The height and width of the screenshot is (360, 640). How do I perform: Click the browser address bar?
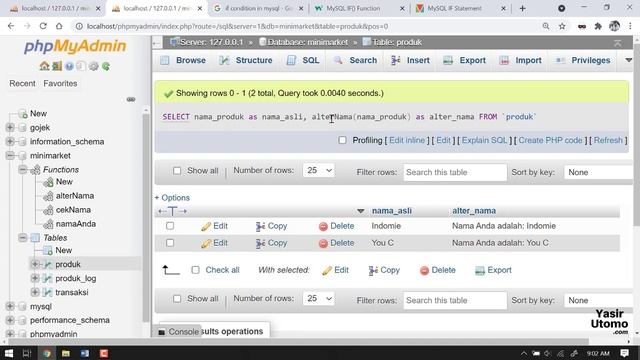point(306,26)
